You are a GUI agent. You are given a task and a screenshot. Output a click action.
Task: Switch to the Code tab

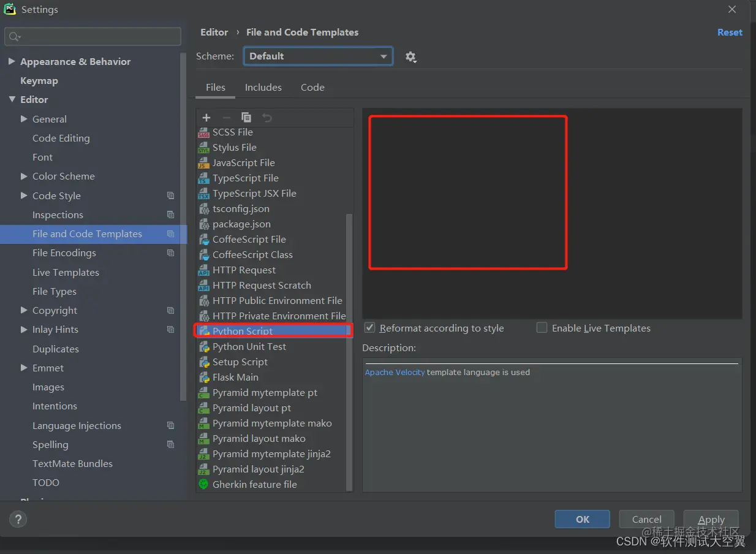coord(312,88)
